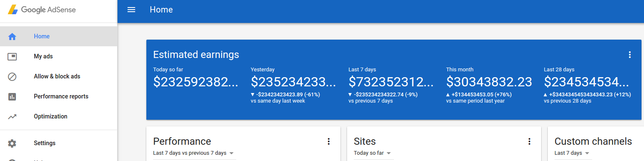Click the Allow & block ads circle-slash icon
The width and height of the screenshot is (644, 161).
pos(12,76)
